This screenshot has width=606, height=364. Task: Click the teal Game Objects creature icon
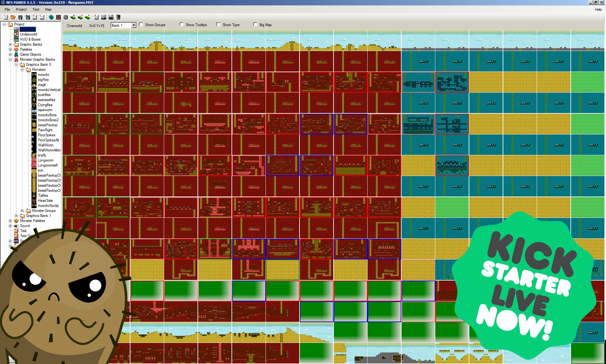[16, 54]
